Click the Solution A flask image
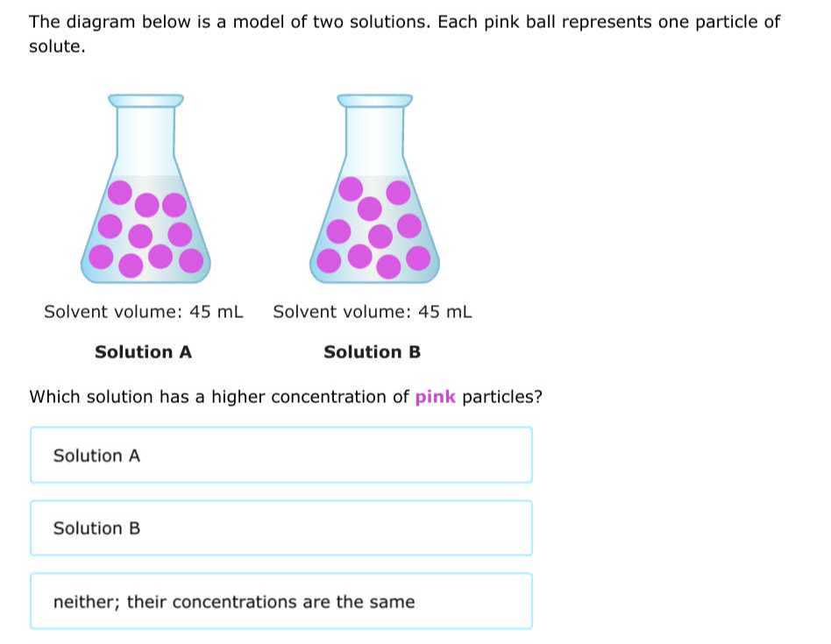 [146, 188]
